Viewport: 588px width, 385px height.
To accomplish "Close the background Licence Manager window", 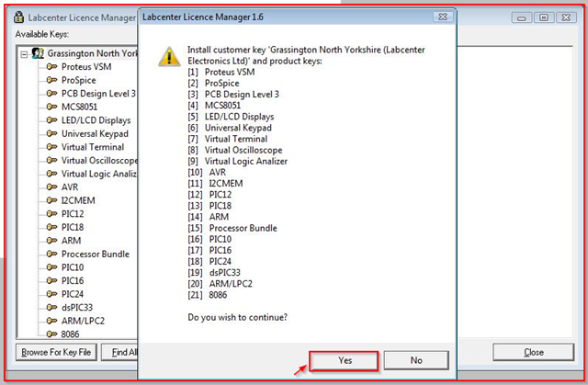I will click(x=566, y=17).
